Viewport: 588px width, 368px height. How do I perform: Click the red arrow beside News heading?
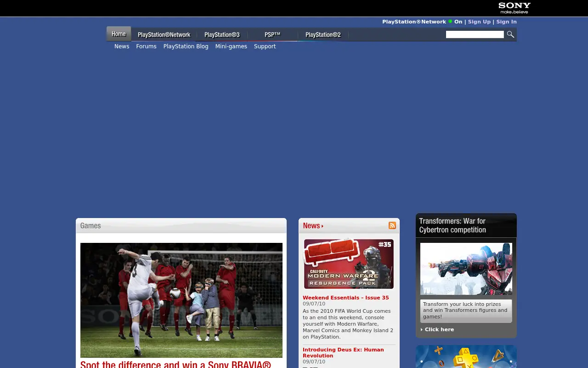coord(322,226)
